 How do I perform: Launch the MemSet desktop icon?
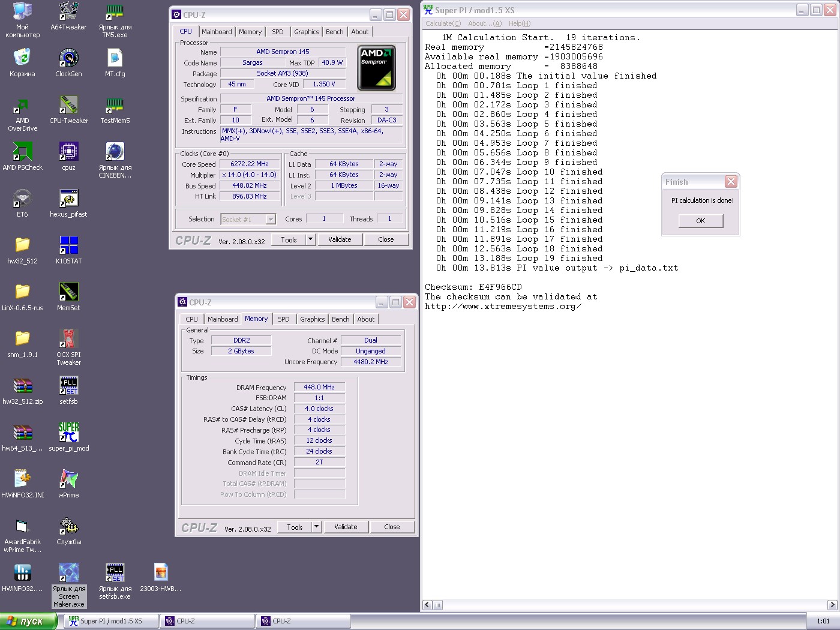pos(68,292)
